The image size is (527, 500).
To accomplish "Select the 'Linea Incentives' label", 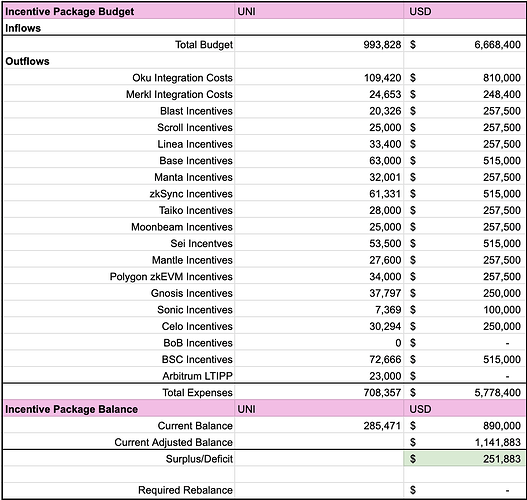I will [195, 144].
